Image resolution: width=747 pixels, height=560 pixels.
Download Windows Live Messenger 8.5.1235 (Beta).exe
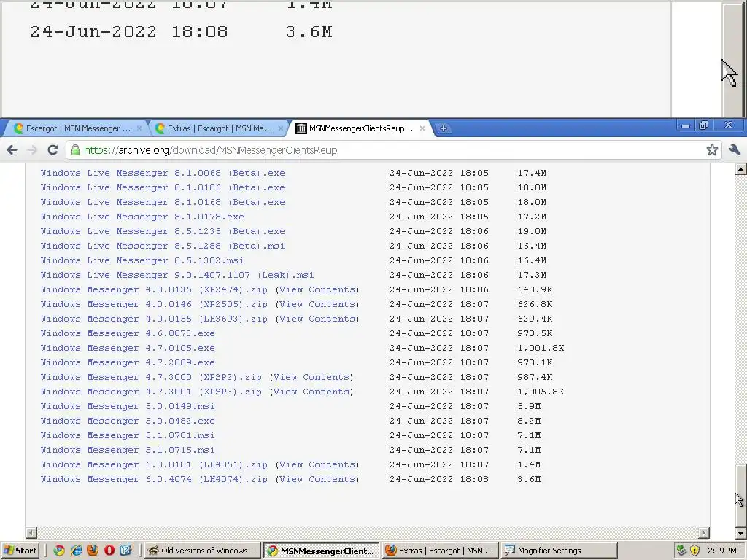163,231
